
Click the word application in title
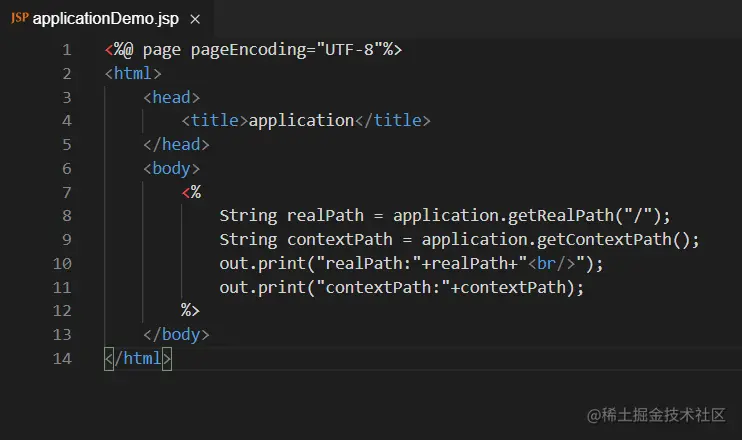pyautogui.click(x=301, y=121)
